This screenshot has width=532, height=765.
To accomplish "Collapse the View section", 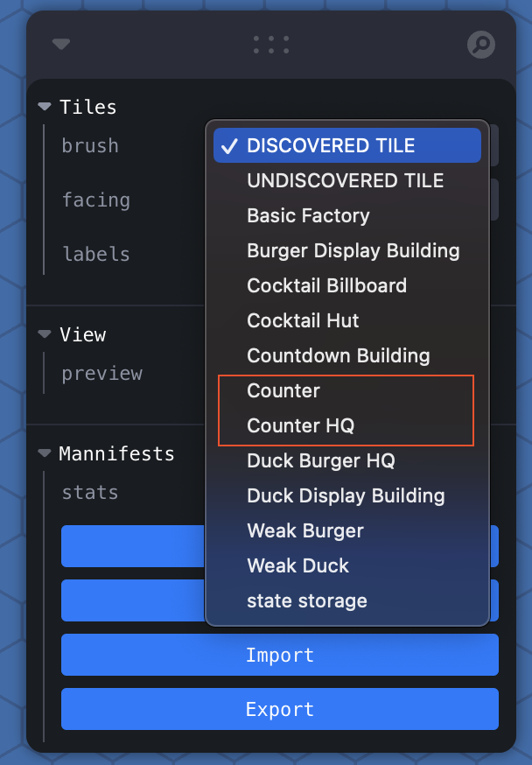I will pyautogui.click(x=45, y=334).
